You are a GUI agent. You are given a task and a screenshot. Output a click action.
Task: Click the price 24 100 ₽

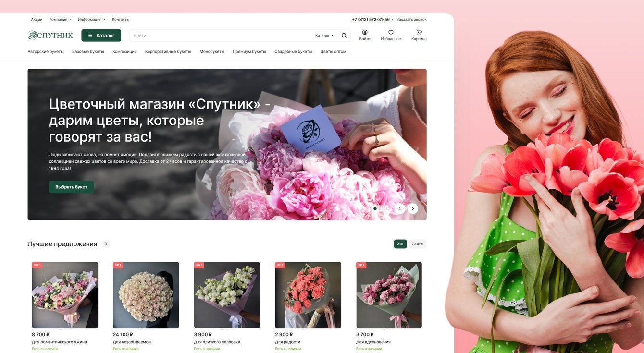(x=123, y=335)
